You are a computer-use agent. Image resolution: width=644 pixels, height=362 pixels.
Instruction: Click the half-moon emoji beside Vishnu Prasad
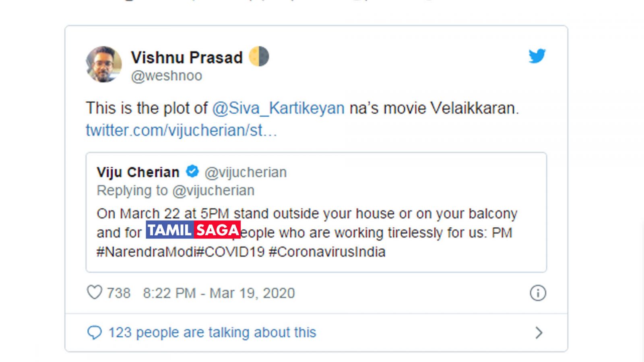259,56
